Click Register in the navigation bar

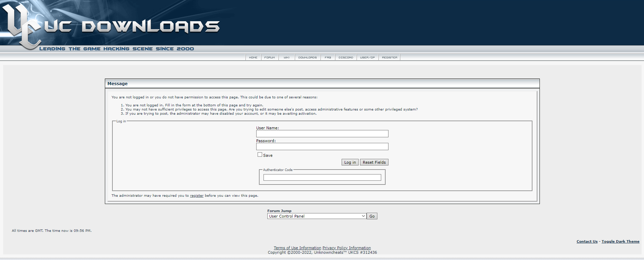coord(390,57)
